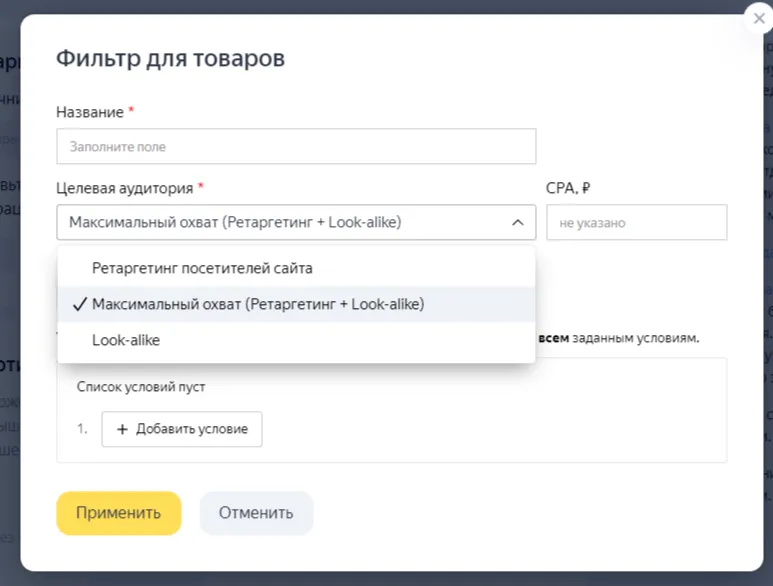Screen dimensions: 773x586
Task: Click the Фильтр для товаров heading
Action: pyautogui.click(x=170, y=58)
